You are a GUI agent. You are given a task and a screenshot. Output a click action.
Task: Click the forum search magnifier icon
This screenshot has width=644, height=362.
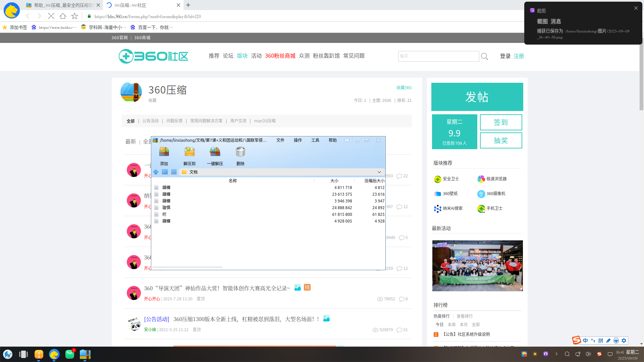(x=484, y=56)
